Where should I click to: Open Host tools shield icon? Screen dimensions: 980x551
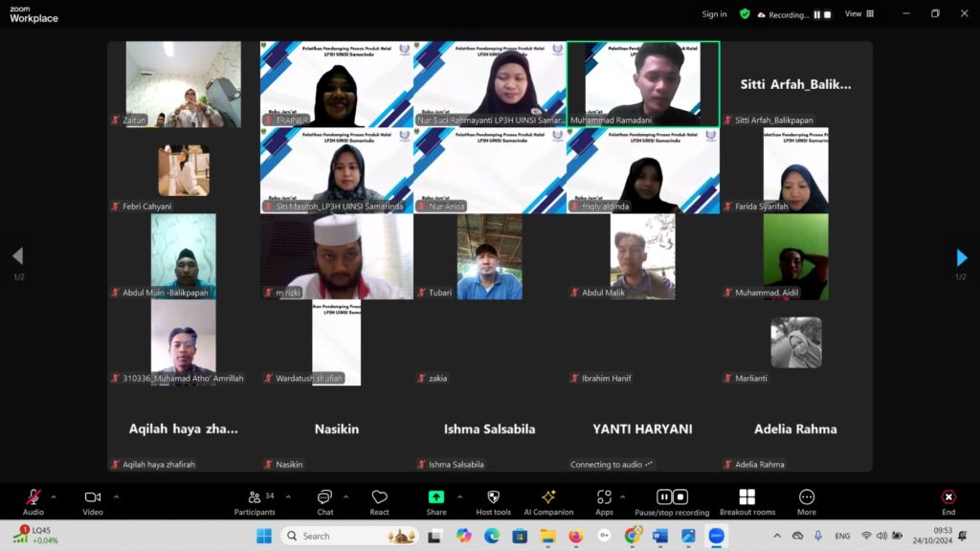point(493,498)
